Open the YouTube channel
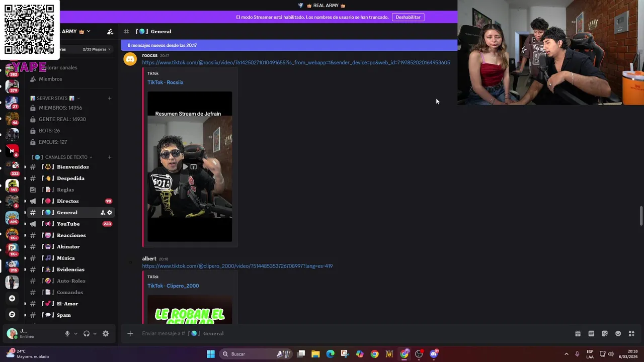This screenshot has width=644, height=362. point(70,224)
